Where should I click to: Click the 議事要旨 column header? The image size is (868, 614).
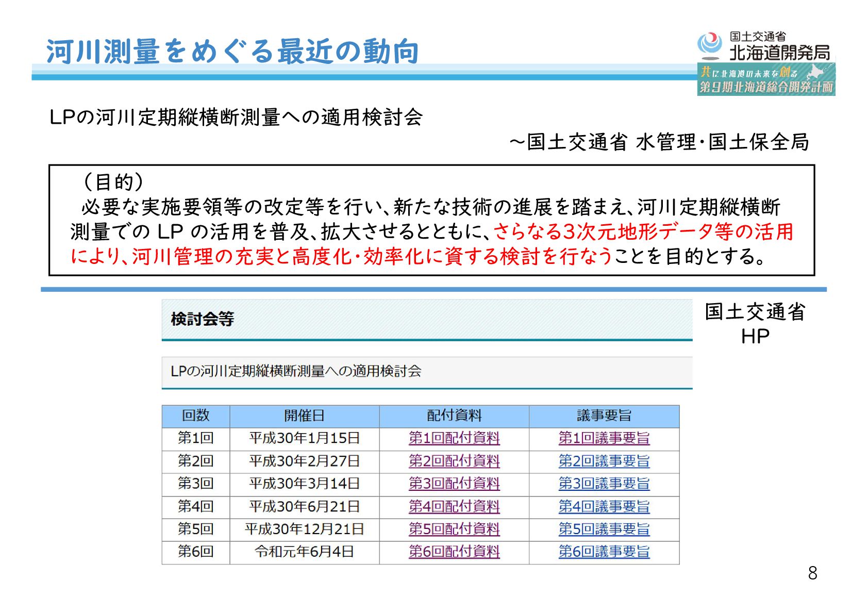604,416
